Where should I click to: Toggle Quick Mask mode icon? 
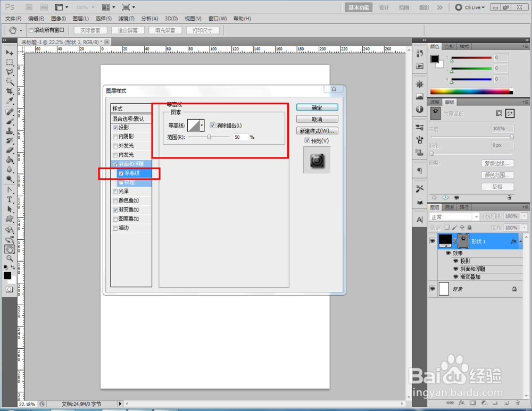click(x=9, y=289)
